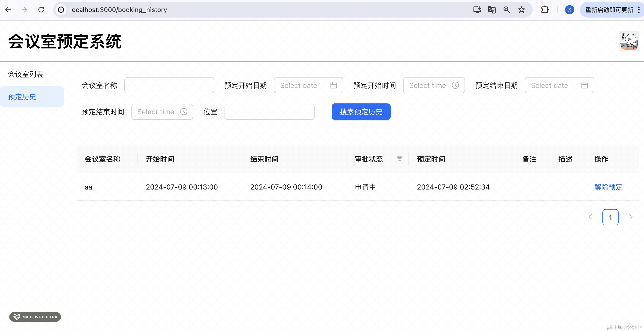Click the browser reload icon
Image resolution: width=644 pixels, height=331 pixels.
coord(41,10)
